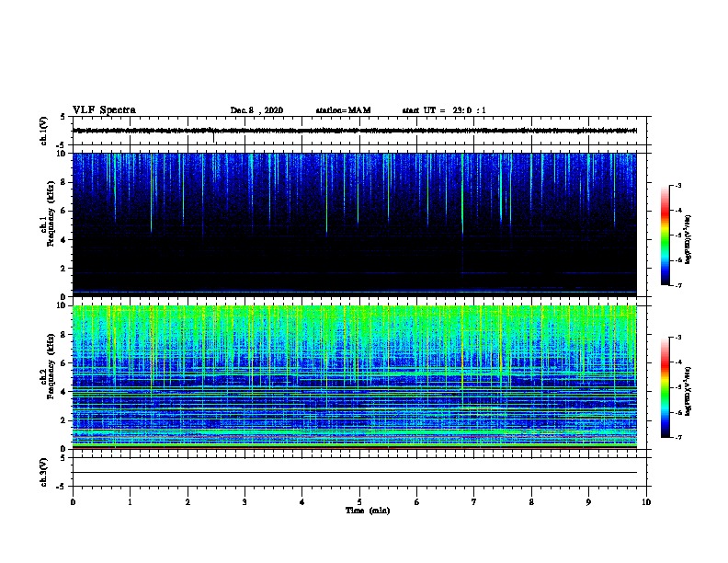728x563 pixels.
Task: Click time axis tick label "4"
Action: [x=302, y=501]
